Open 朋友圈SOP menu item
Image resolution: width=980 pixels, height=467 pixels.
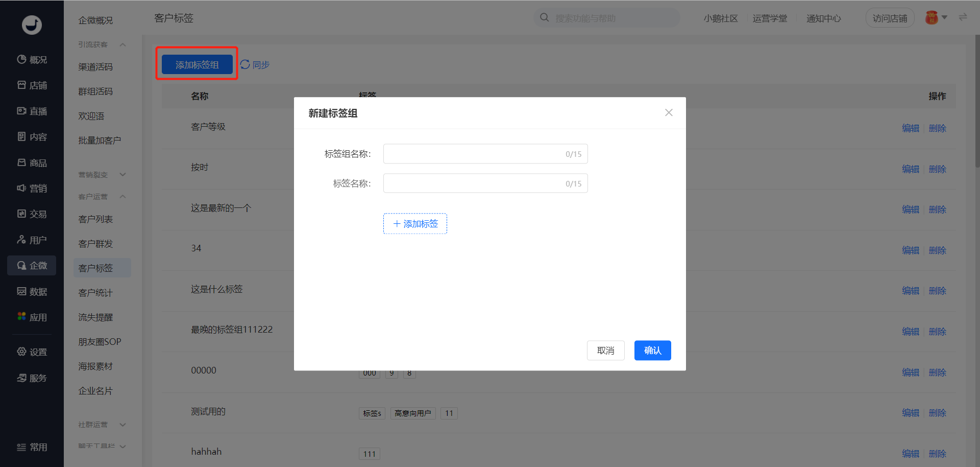100,342
